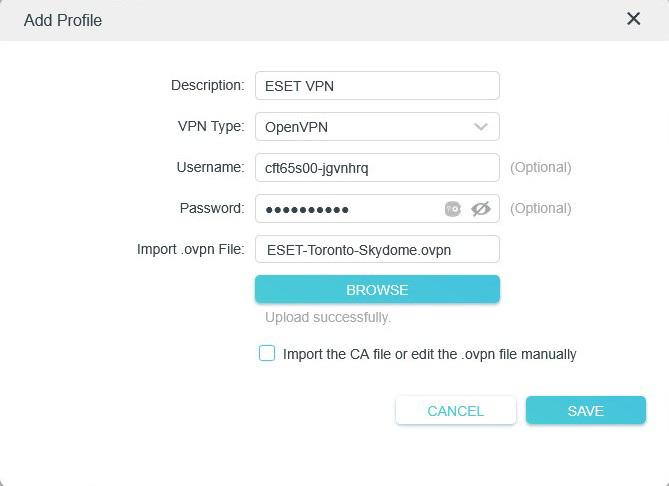Click the ESET VPN description field

click(x=376, y=86)
